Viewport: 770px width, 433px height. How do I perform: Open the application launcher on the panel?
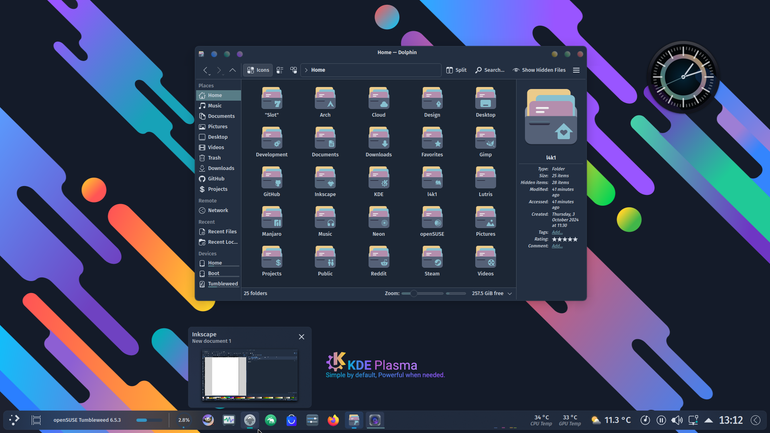pos(14,420)
